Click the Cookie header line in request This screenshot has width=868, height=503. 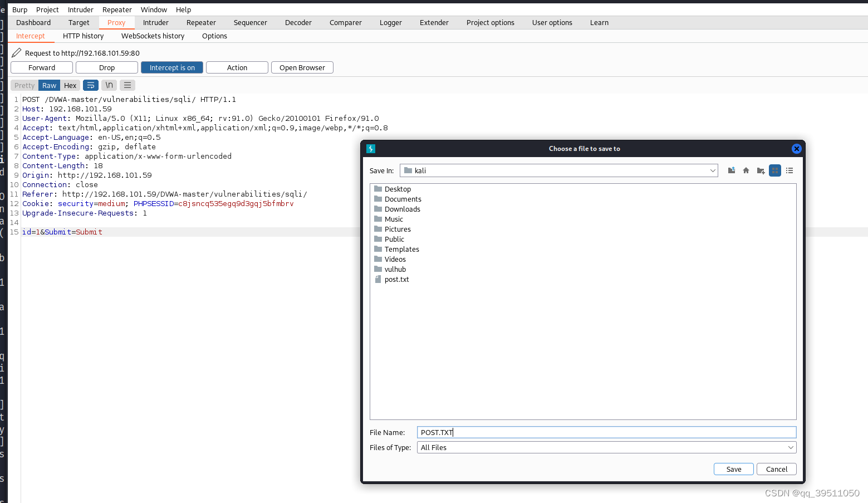pos(158,204)
